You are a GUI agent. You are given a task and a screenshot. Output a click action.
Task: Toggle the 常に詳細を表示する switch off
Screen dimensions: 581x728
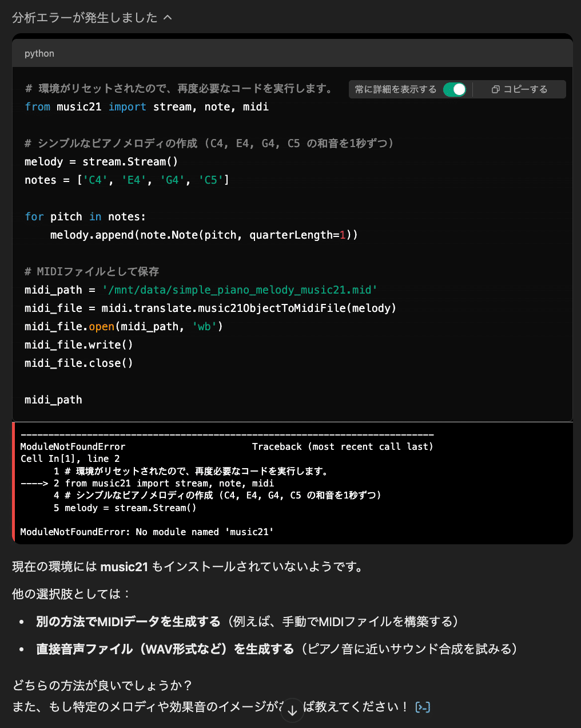455,89
